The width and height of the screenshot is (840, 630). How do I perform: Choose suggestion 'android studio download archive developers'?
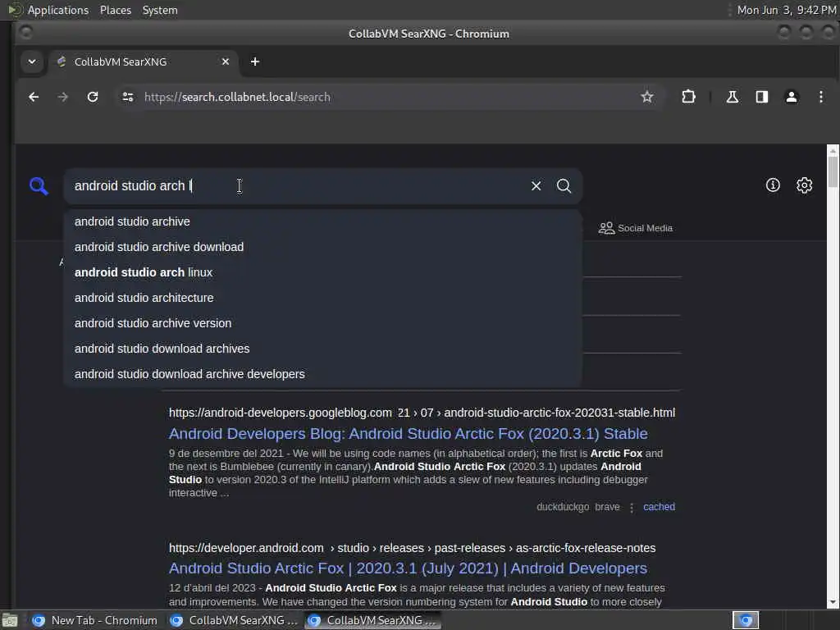coord(322,374)
